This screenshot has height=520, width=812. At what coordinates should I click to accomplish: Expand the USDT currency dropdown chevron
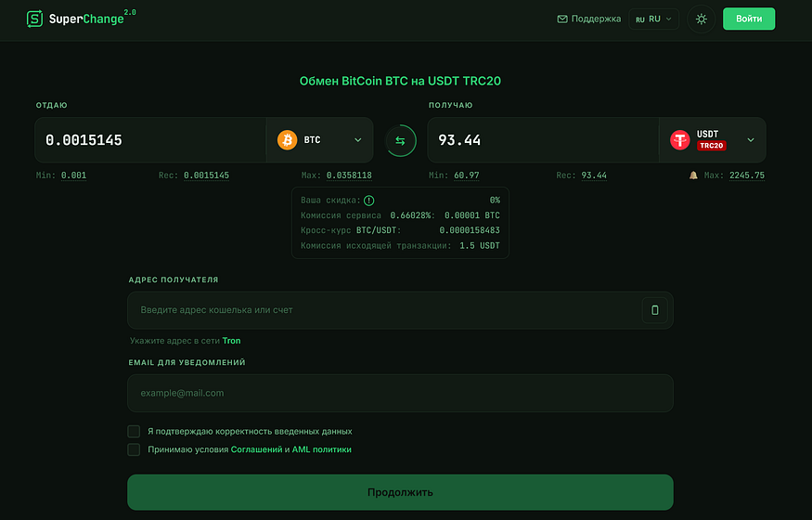coord(751,140)
